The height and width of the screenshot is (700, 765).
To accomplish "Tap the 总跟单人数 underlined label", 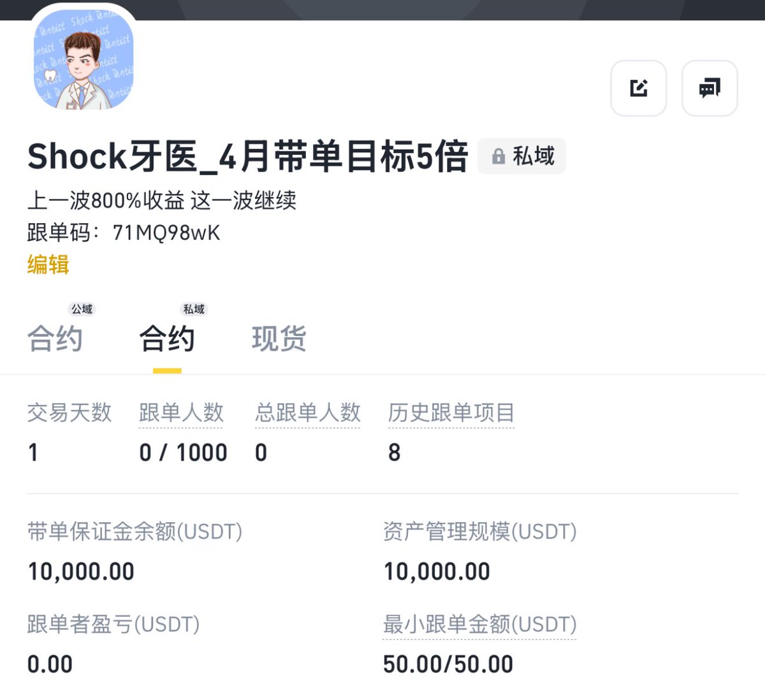I will 308,412.
